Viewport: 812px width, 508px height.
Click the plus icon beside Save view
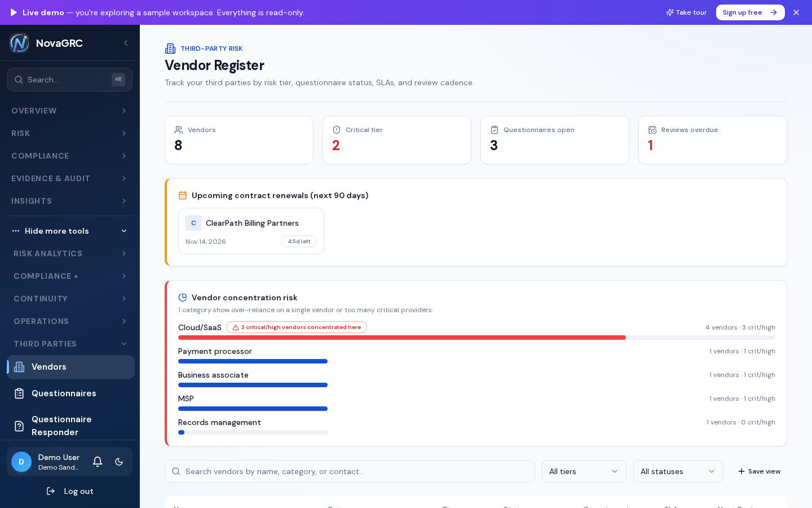click(742, 471)
